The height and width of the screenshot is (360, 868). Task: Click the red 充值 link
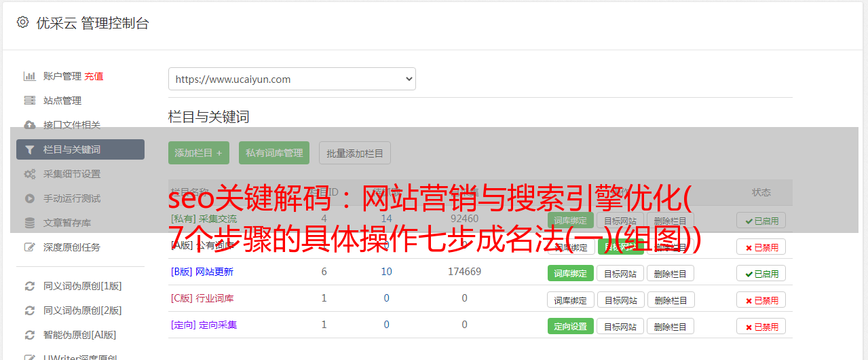point(94,76)
